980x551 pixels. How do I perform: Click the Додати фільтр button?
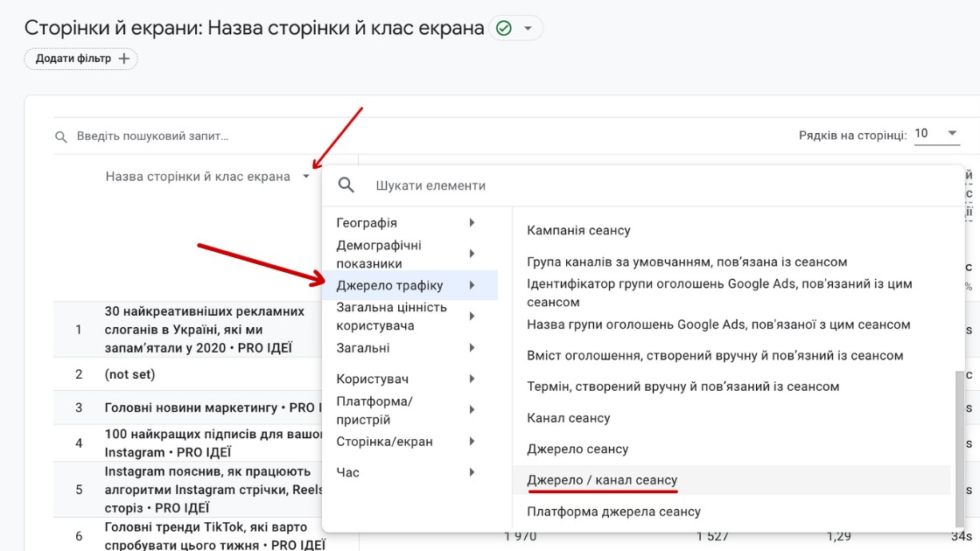80,59
